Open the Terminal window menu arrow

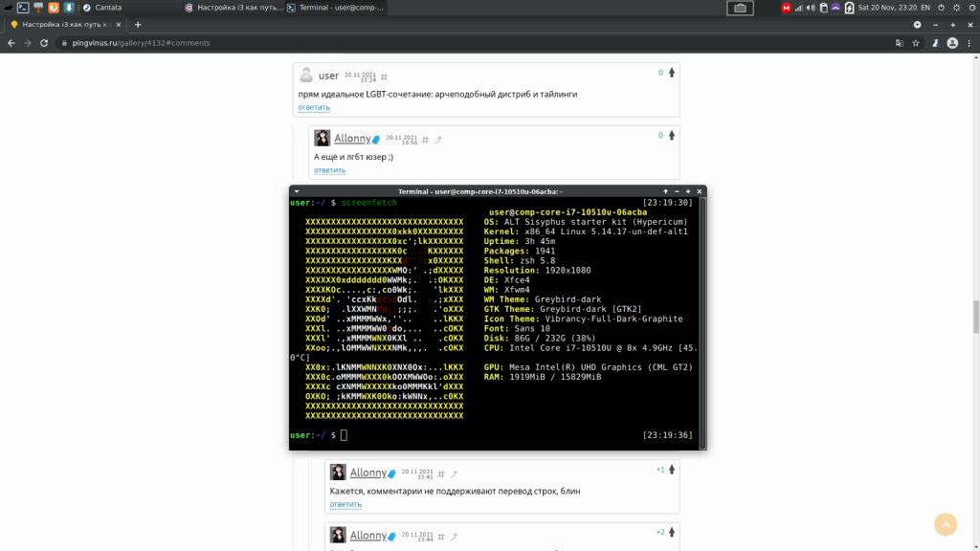pos(297,191)
